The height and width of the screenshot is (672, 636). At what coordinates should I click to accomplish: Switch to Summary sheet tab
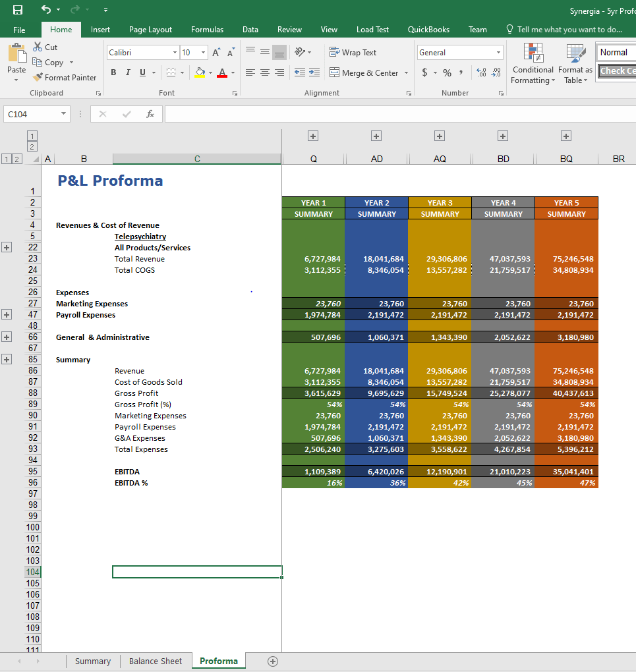coord(93,661)
